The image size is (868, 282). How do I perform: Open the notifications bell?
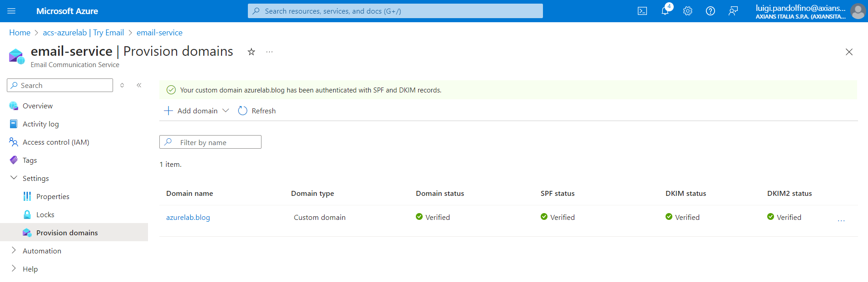pos(665,11)
